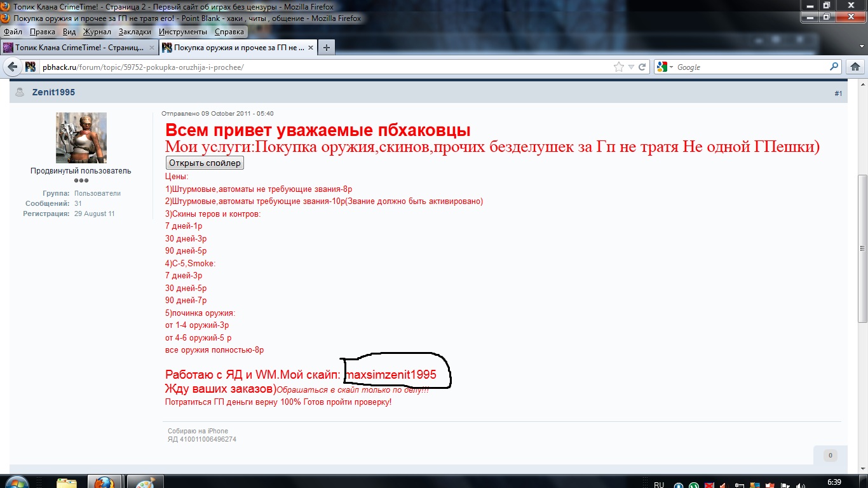Viewport: 868px width, 488px height.
Task: Click Zenit1995's avatar image
Action: coord(81,138)
